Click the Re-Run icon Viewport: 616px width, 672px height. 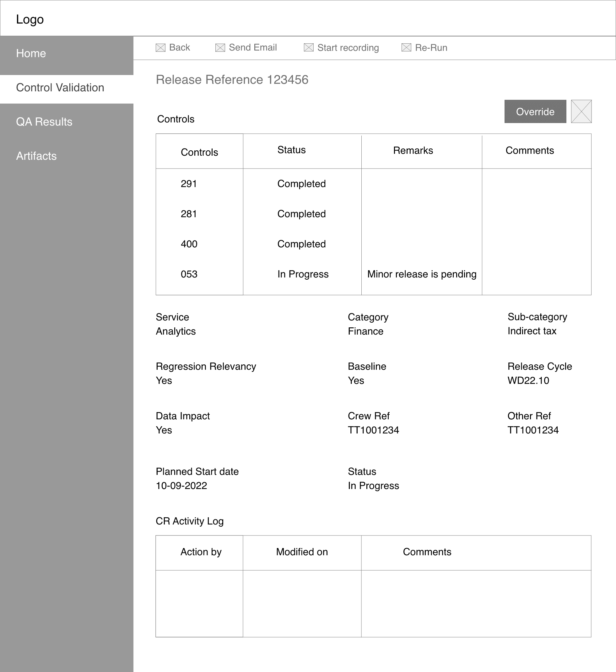[406, 48]
